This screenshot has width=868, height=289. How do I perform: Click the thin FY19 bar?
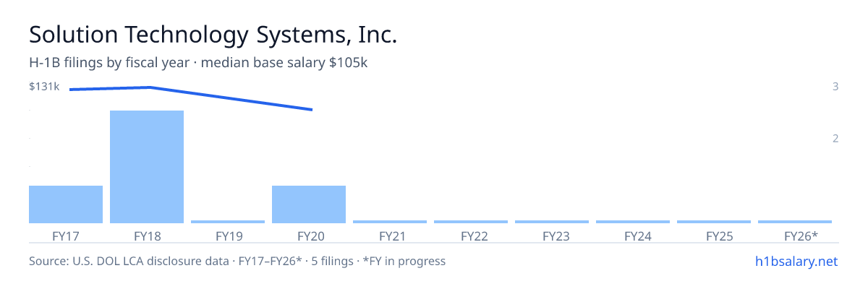coord(228,221)
